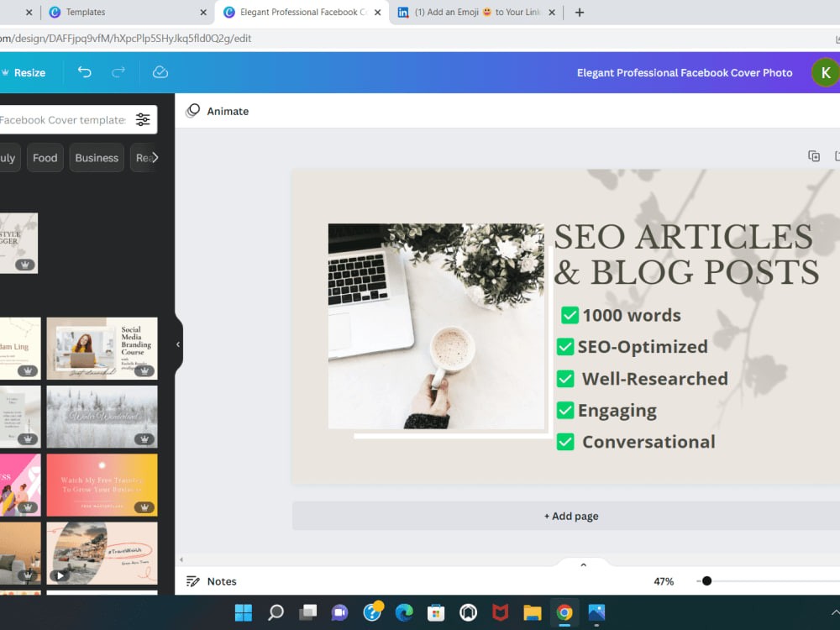Collapse the templates side panel

[177, 344]
